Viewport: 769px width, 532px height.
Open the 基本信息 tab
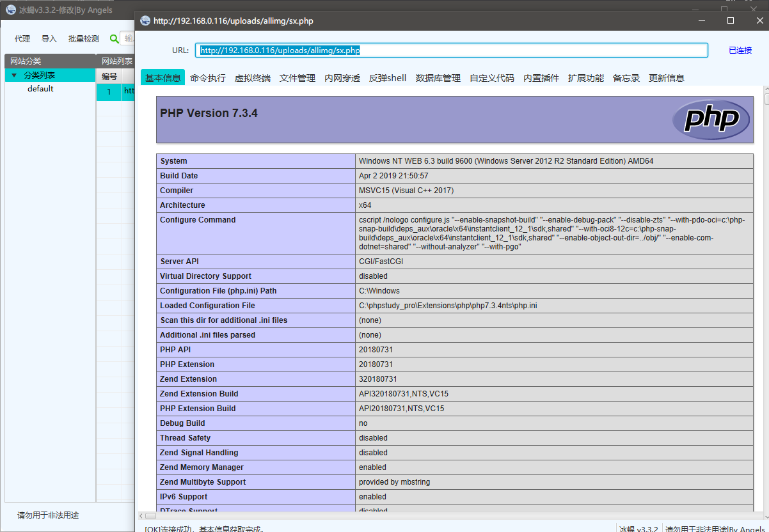[163, 78]
